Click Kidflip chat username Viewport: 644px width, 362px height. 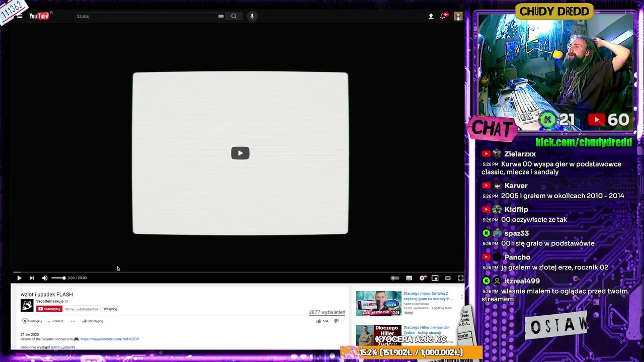coord(516,209)
